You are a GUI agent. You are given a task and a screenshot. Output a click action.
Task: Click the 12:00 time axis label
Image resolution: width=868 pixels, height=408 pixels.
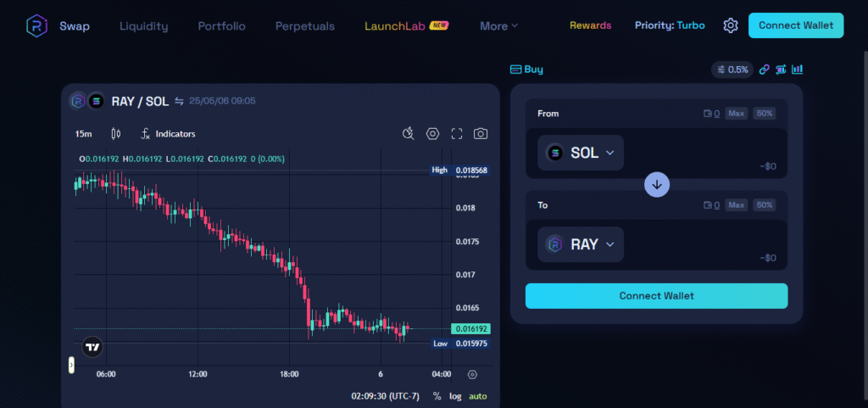click(198, 374)
